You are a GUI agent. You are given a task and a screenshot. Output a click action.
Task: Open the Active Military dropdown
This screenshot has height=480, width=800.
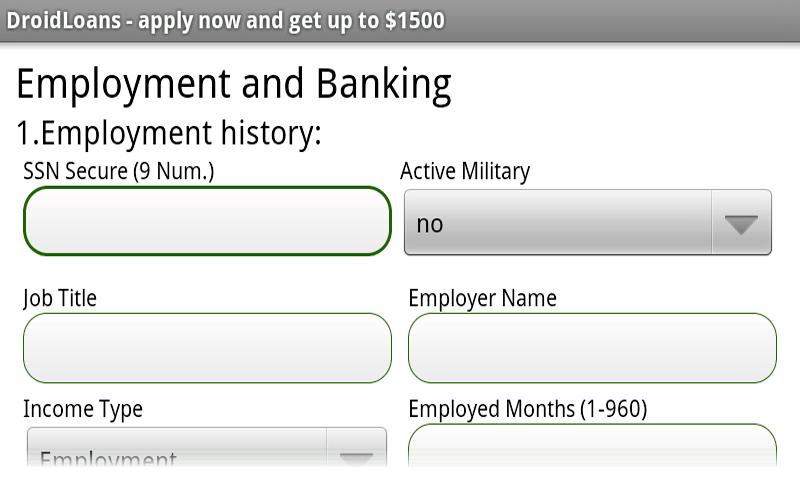587,223
